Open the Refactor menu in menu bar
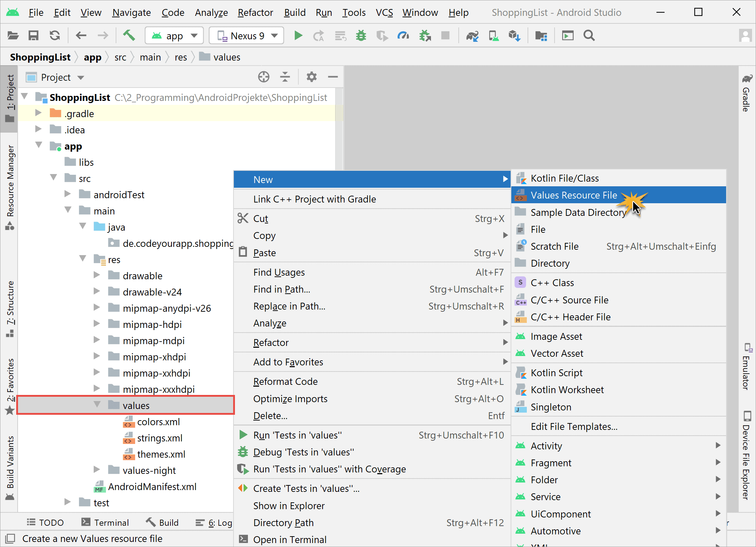 pyautogui.click(x=255, y=13)
